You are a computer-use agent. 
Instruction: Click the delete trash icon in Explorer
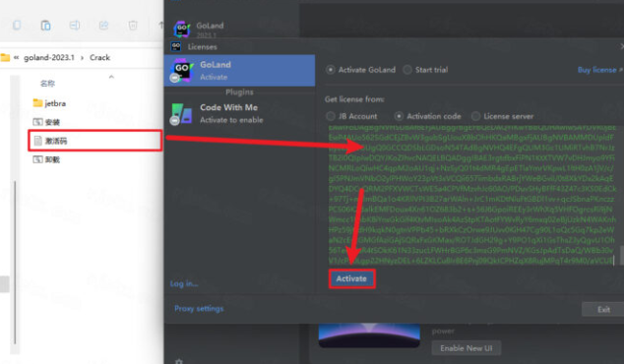[133, 26]
